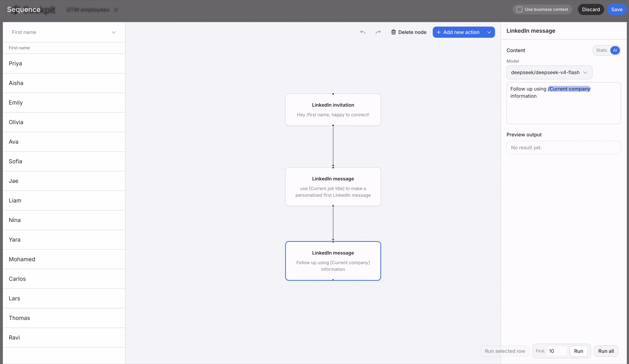Enable the Use business context checkbox
629x364 pixels.
(520, 9)
